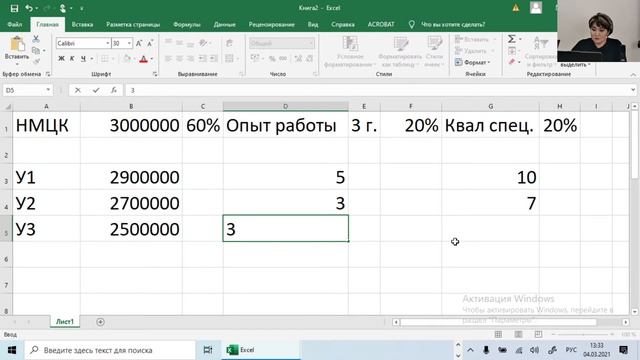640x360 pixels.
Task: Open the font size dropdown showing 30
Action: coord(129,43)
